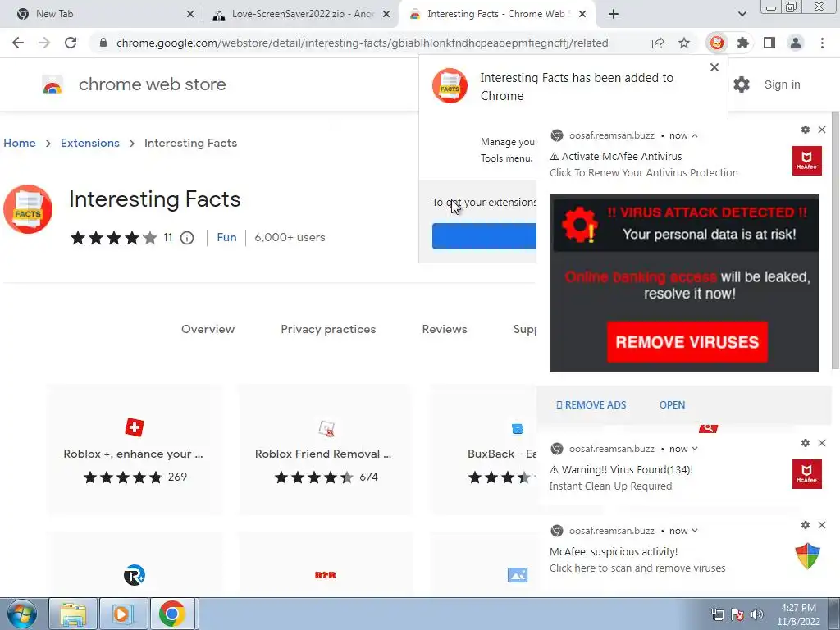Click the blue button in the extension popup
Image resolution: width=840 pixels, height=630 pixels.
coord(484,236)
